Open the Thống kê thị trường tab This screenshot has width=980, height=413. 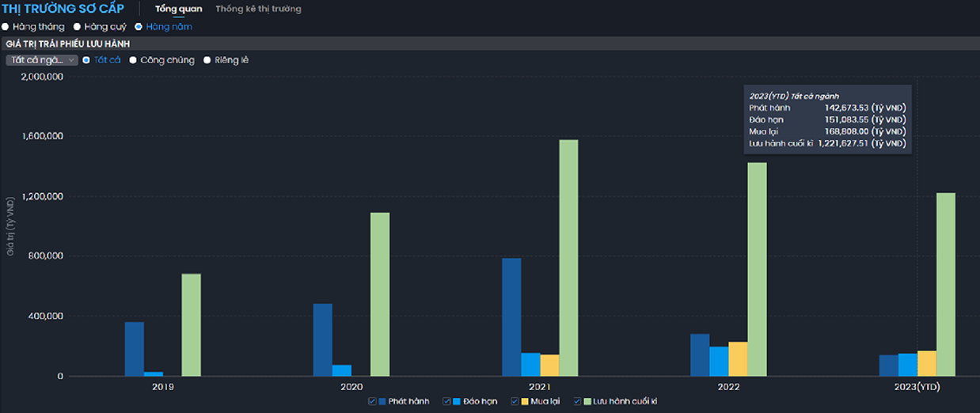[258, 9]
